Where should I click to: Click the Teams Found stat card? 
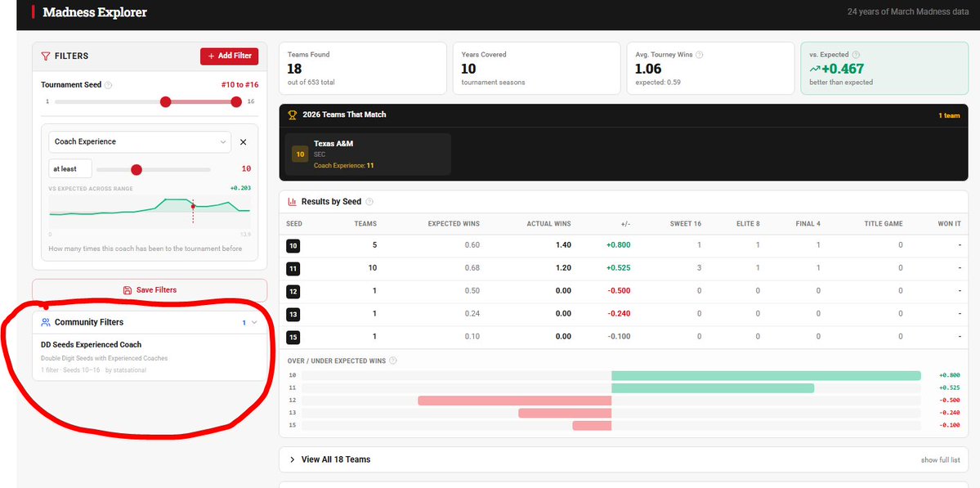click(x=363, y=68)
